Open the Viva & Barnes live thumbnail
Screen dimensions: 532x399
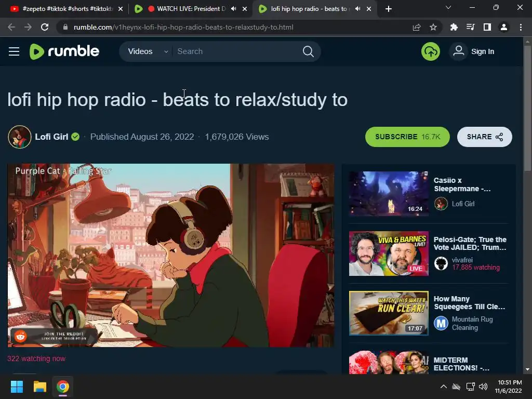pyautogui.click(x=389, y=254)
